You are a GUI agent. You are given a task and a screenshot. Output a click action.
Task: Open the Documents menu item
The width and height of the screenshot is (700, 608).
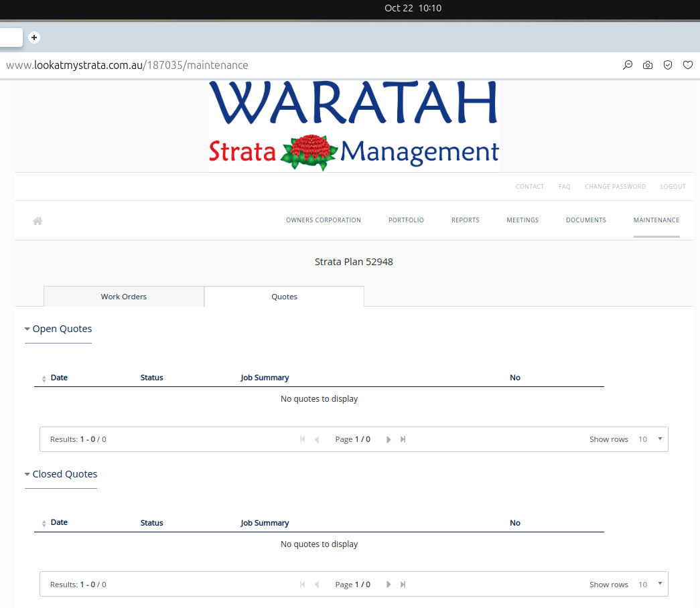585,220
